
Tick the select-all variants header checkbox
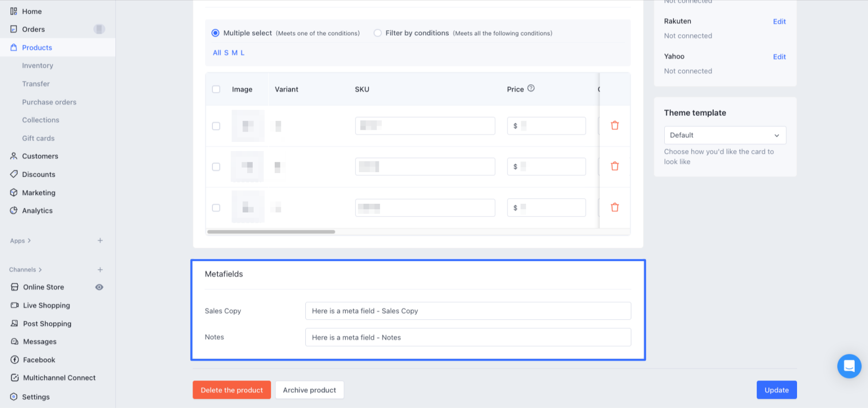coord(216,89)
